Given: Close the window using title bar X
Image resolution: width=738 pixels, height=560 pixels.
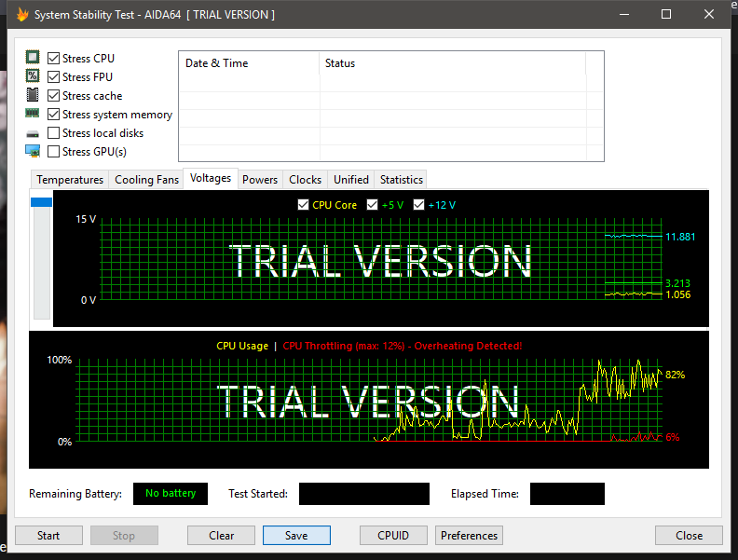Looking at the screenshot, I should (709, 14).
